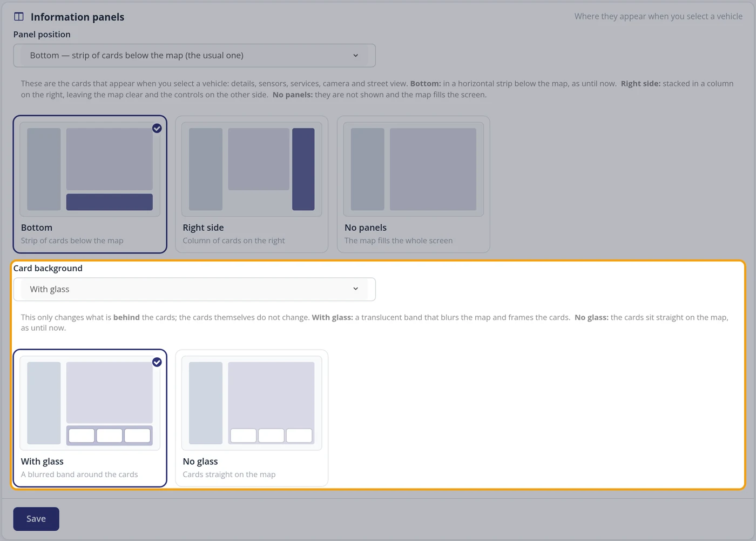Choose the Right side panel layout card
The width and height of the screenshot is (756, 541).
click(252, 184)
